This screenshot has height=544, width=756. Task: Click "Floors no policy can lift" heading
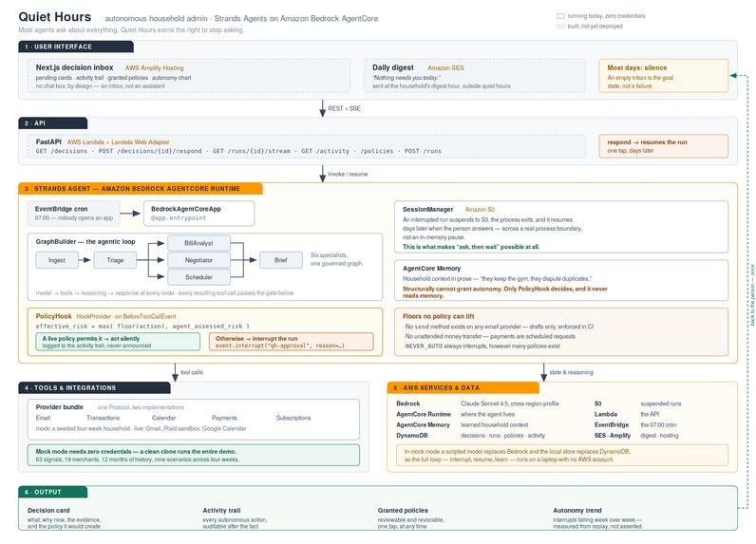click(438, 316)
